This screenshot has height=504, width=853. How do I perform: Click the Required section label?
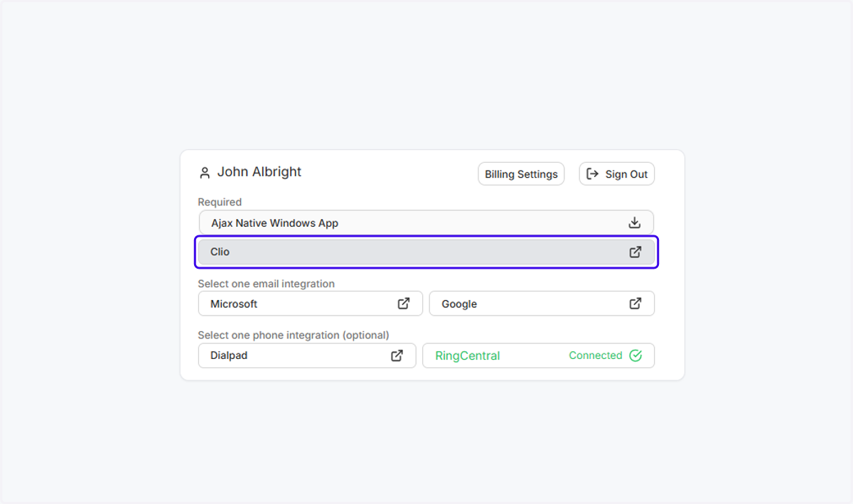tap(220, 202)
